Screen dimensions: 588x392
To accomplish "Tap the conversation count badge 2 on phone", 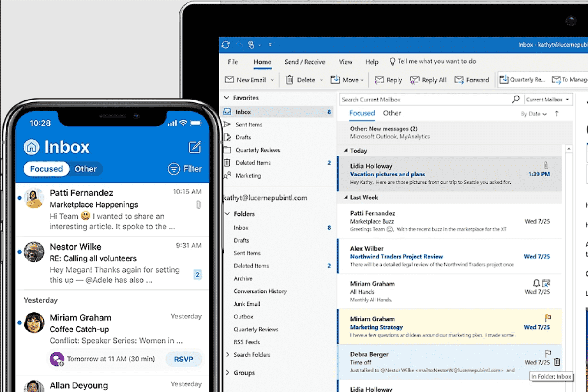I will point(198,275).
